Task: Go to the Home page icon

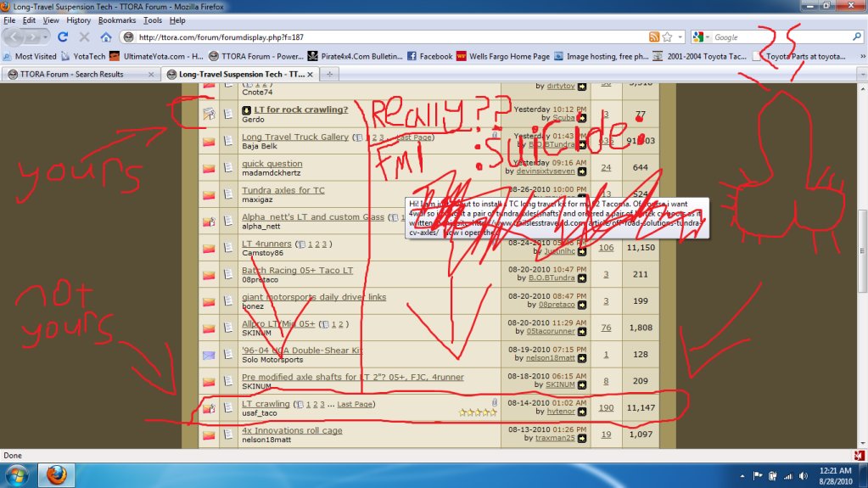Action: pyautogui.click(x=106, y=37)
